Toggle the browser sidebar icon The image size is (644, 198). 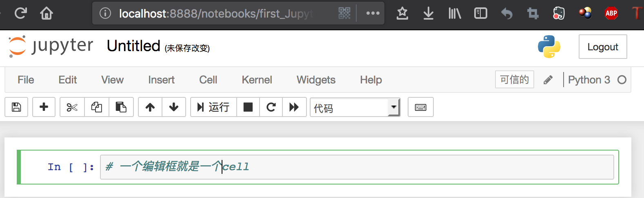[x=481, y=13]
